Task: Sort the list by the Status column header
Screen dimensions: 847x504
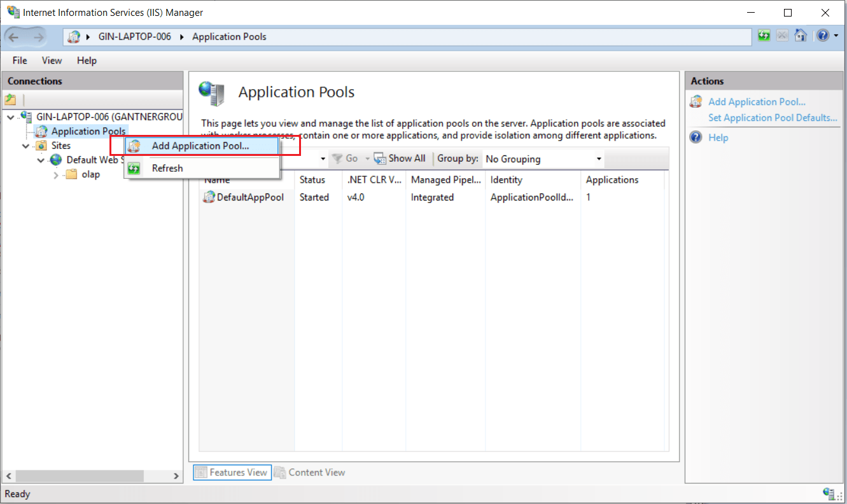Action: (x=318, y=180)
